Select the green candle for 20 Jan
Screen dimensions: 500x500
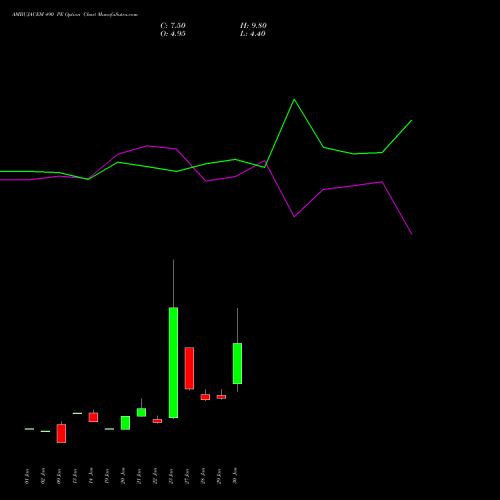125,423
